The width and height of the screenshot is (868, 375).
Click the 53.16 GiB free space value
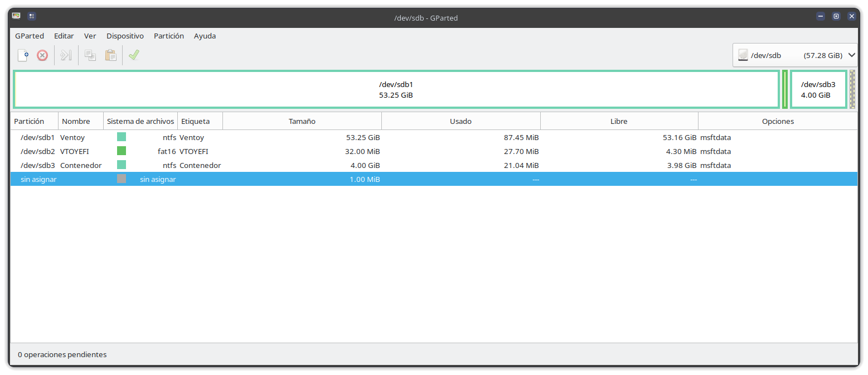678,137
